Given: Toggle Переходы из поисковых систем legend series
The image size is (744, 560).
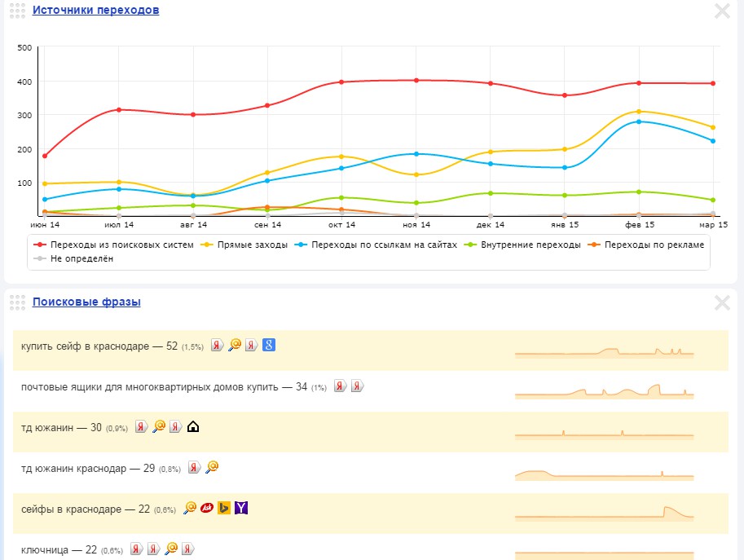Looking at the screenshot, I should [113, 245].
